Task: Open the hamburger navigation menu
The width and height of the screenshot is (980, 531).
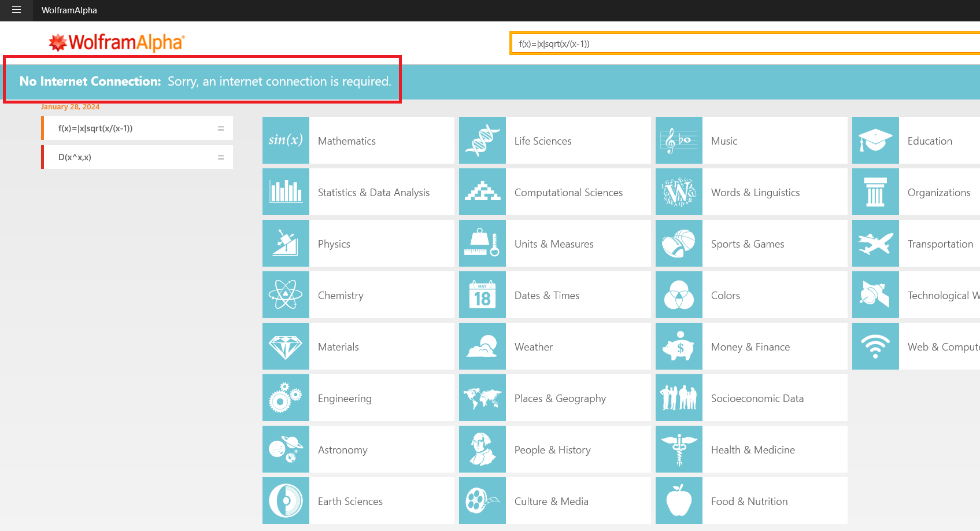Action: (16, 10)
